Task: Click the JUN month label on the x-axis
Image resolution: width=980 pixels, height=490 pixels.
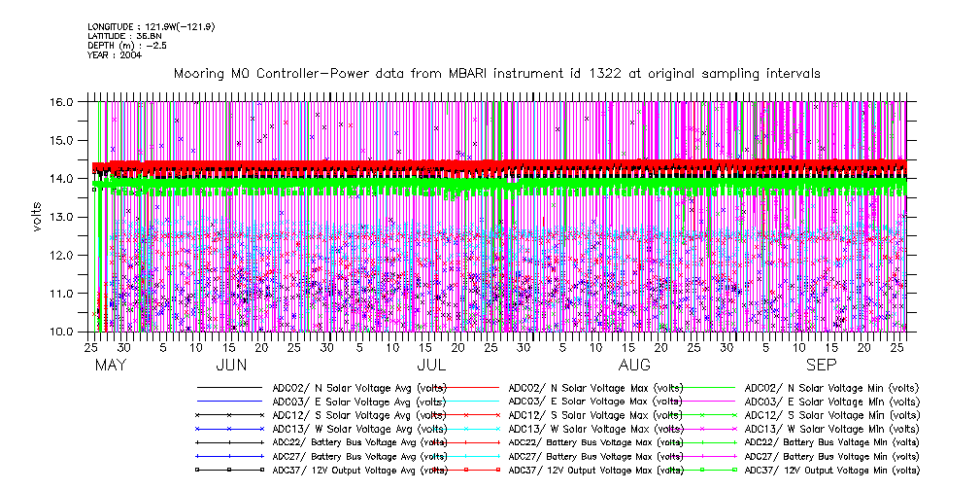Action: pos(230,366)
